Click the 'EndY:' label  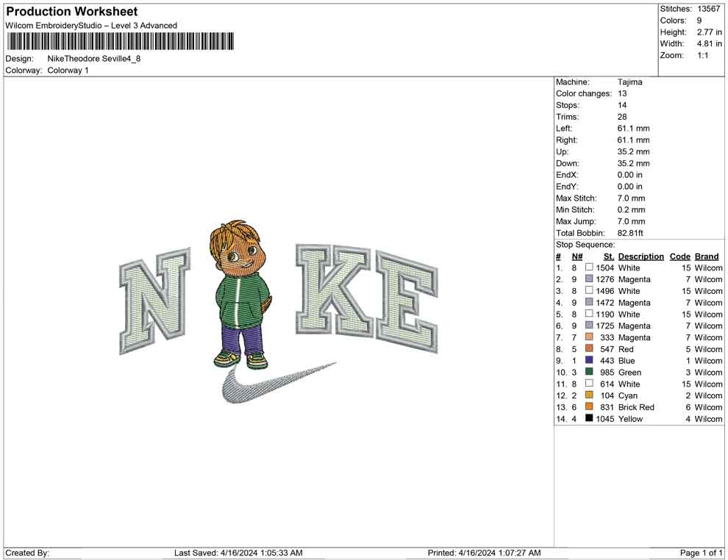(x=567, y=186)
